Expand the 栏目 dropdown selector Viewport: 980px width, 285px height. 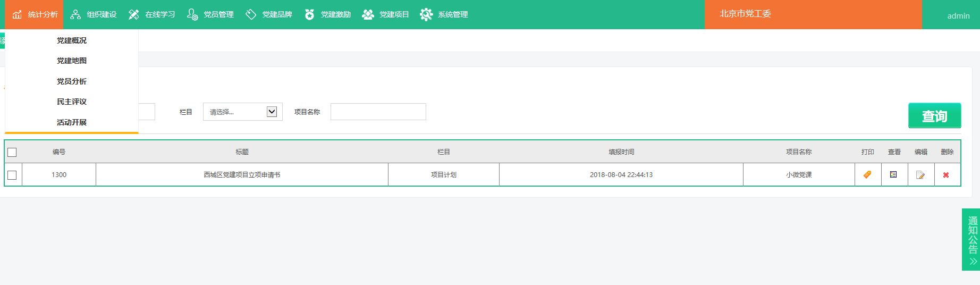(x=242, y=112)
